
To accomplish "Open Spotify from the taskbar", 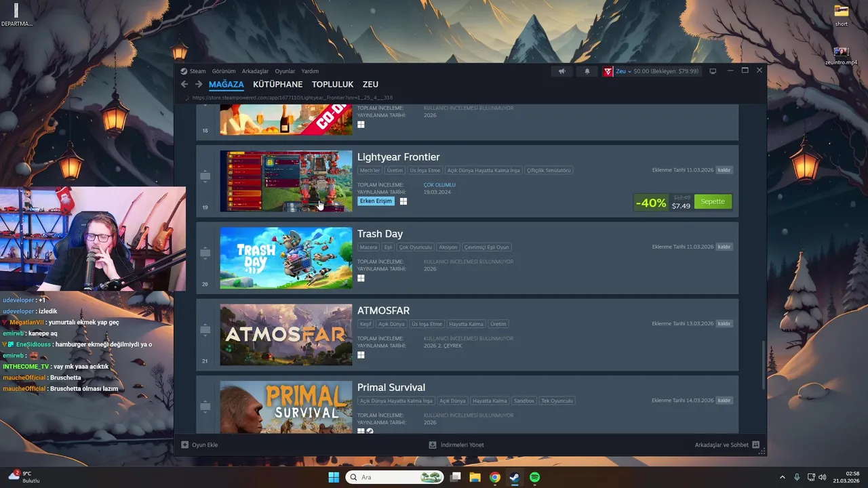I will 534,477.
